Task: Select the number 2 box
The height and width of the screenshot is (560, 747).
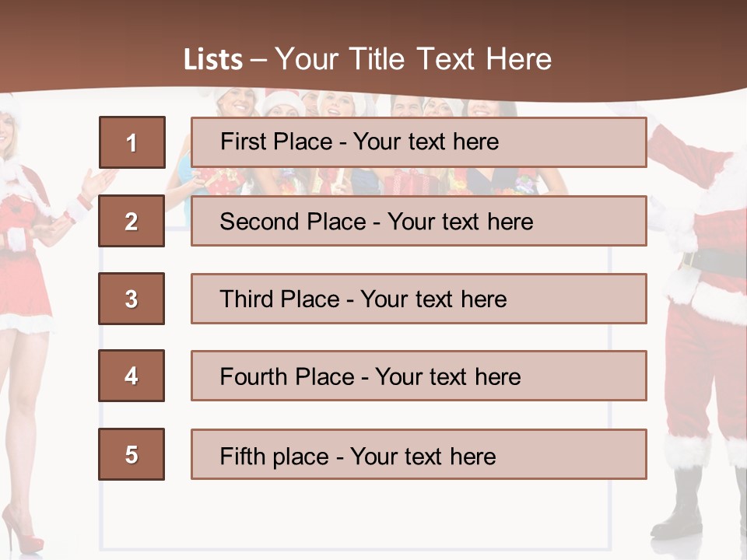Action: [132, 221]
